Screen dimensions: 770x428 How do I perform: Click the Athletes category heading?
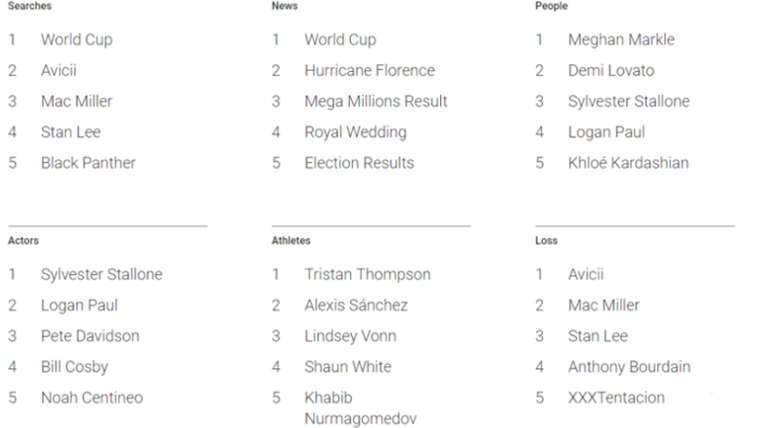pyautogui.click(x=291, y=241)
